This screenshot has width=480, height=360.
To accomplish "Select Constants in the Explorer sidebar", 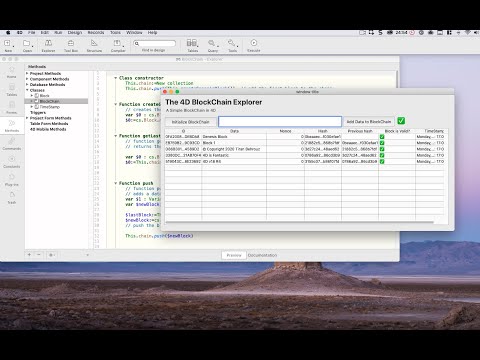I will click(12, 162).
